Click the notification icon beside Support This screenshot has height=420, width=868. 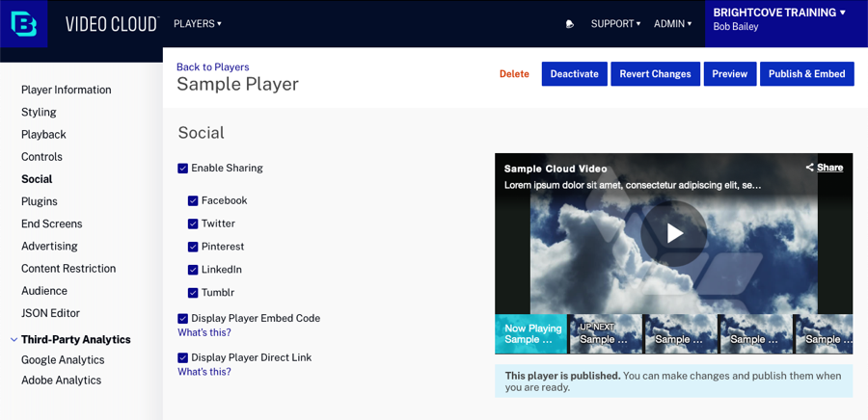[570, 24]
